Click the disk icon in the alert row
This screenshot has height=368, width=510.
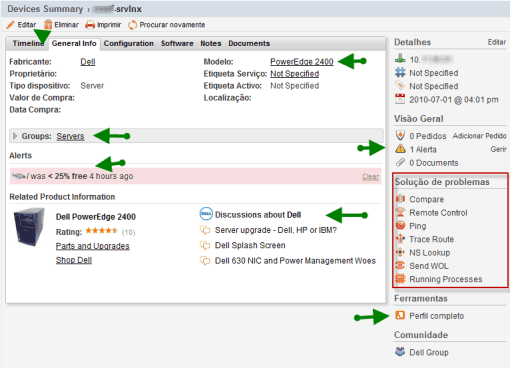[x=19, y=176]
